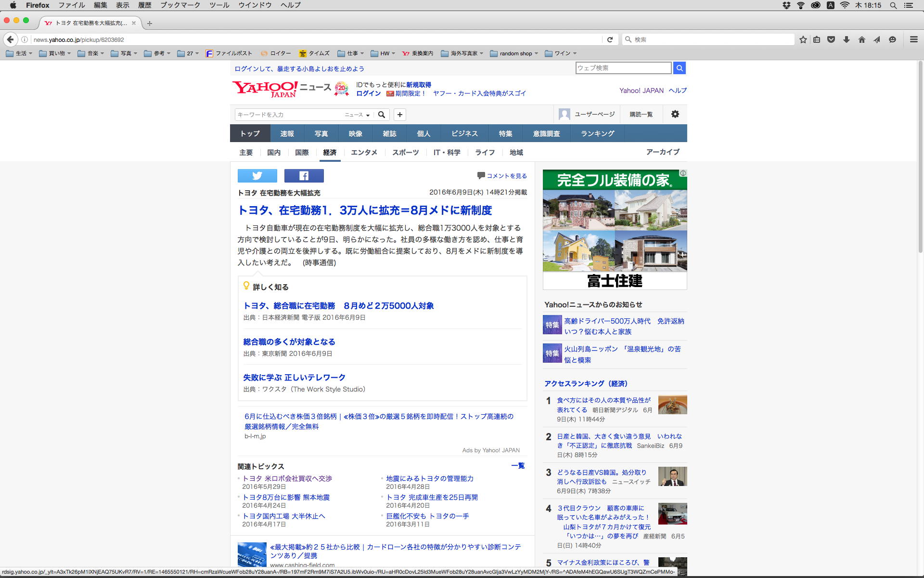Open the Toyota telework headline link
The height and width of the screenshot is (578, 924).
coord(365,210)
